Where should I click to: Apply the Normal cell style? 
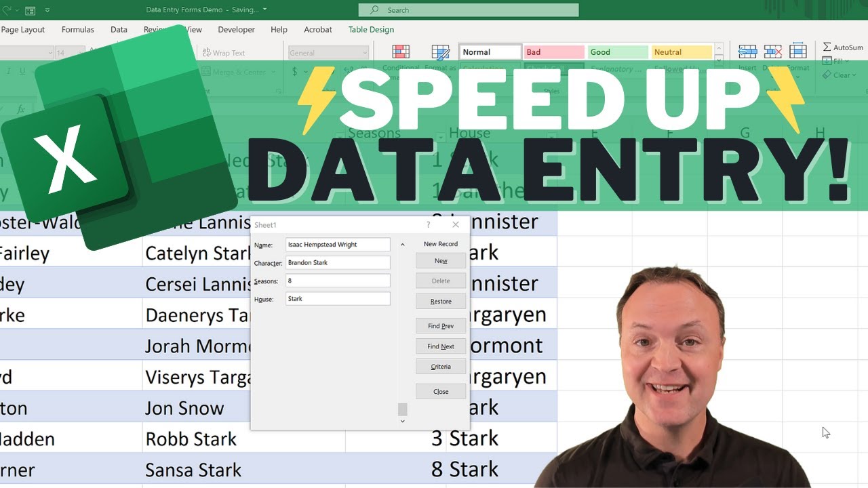[x=490, y=52]
